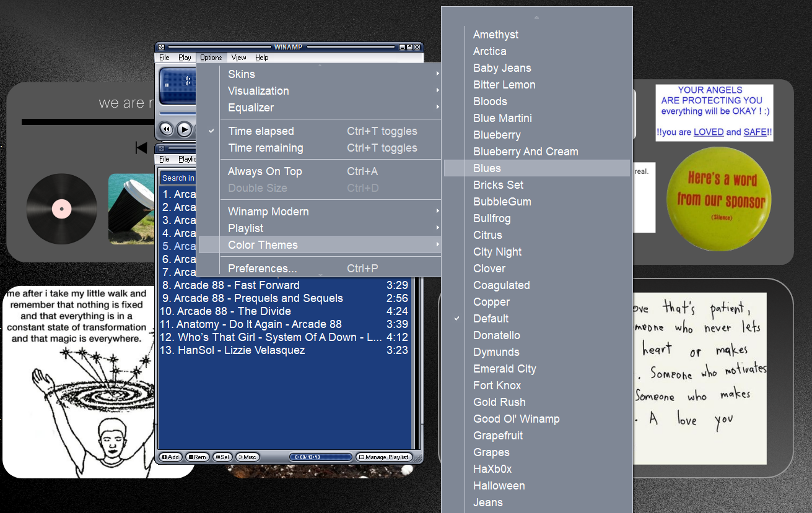The height and width of the screenshot is (513, 812).
Task: Choose the Bricks Set theme
Action: pyautogui.click(x=537, y=185)
